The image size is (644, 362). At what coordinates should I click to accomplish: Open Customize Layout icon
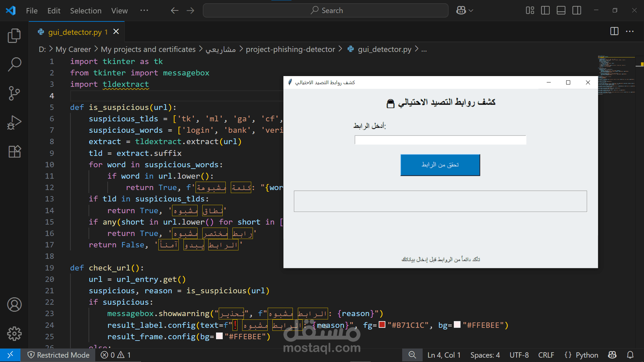530,10
